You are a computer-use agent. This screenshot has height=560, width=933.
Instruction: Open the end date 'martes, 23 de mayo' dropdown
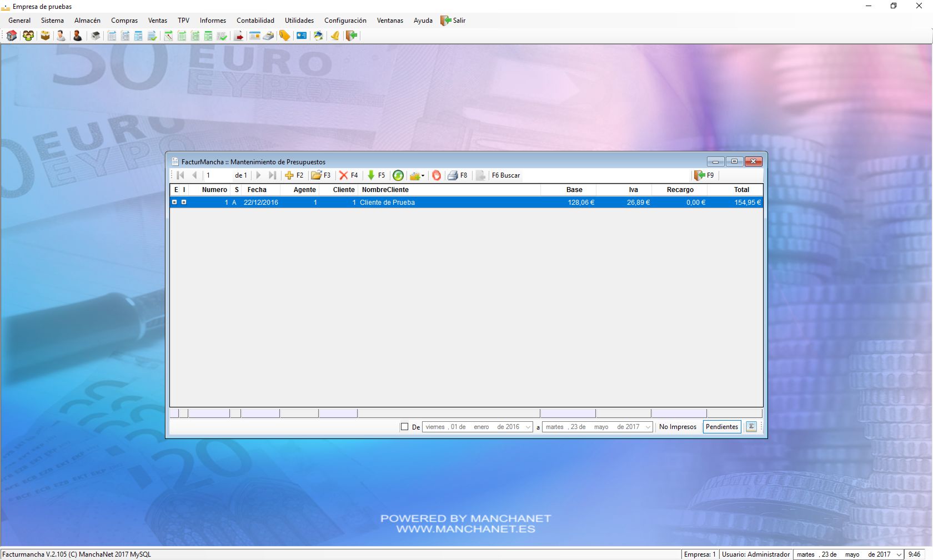pyautogui.click(x=648, y=427)
